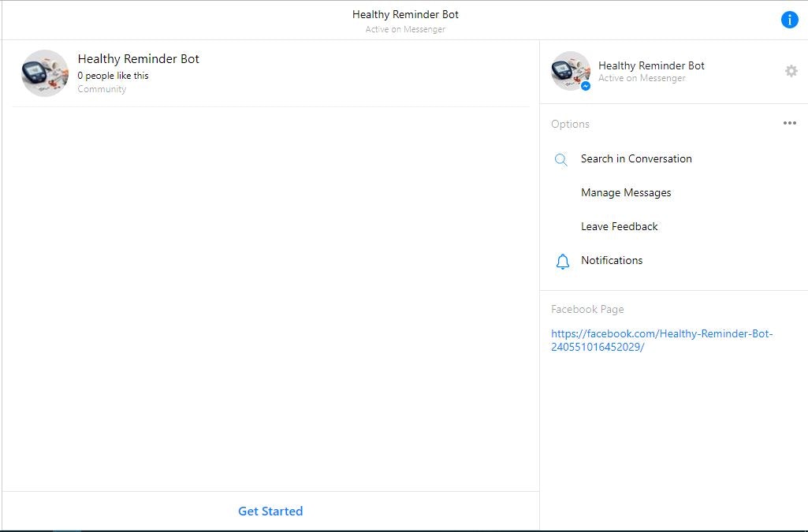
Task: Click '0 people like this' text
Action: (x=113, y=76)
